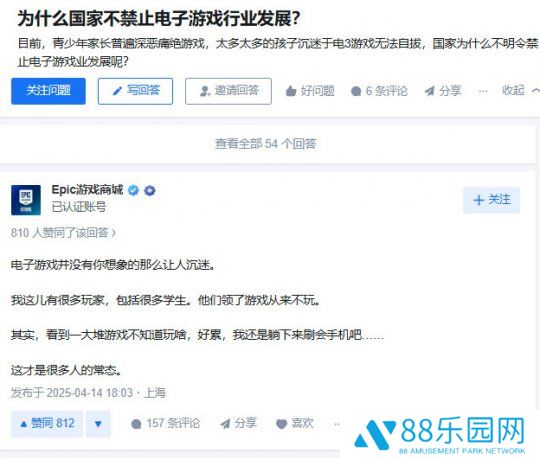Follow the author with + 关注
This screenshot has width=540, height=460.
pos(491,200)
